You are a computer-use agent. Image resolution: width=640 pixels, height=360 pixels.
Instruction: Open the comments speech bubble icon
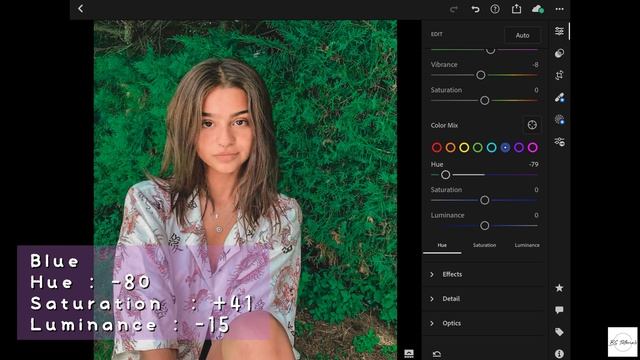click(559, 310)
